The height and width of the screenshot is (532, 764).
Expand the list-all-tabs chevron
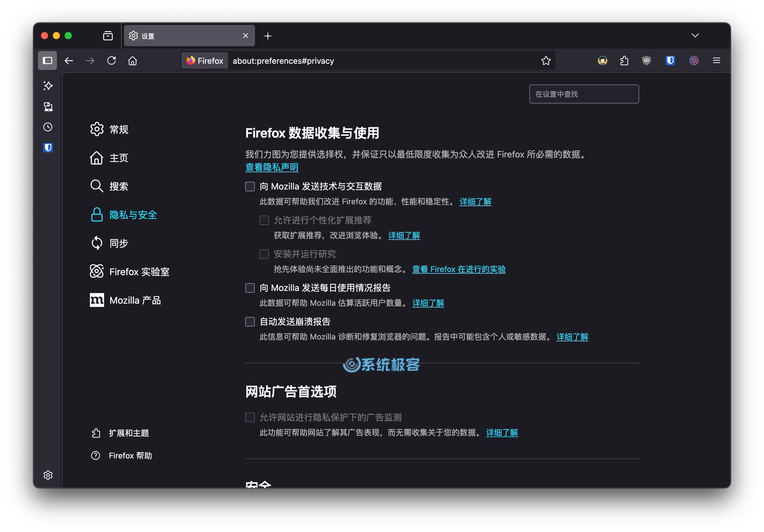[x=695, y=35]
